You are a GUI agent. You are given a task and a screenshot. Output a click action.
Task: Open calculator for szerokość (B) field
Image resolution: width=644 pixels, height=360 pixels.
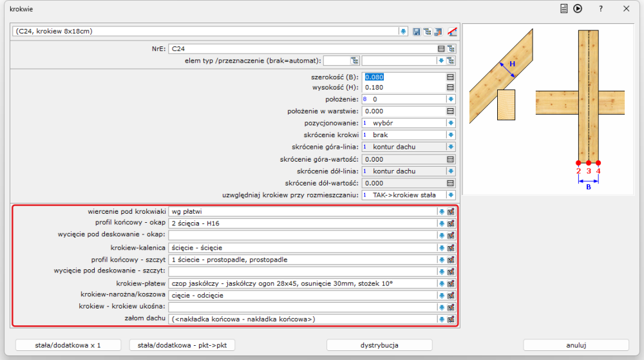tap(451, 77)
